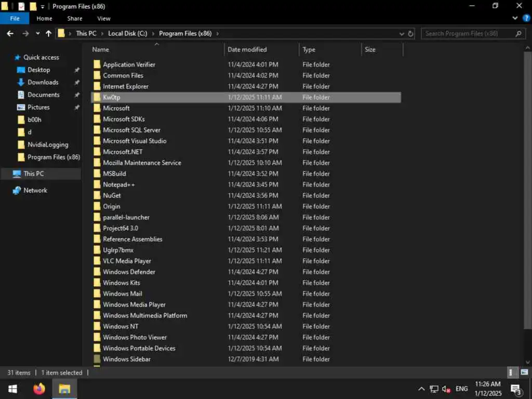Click the Notepad++ folder icon

[x=97, y=184]
